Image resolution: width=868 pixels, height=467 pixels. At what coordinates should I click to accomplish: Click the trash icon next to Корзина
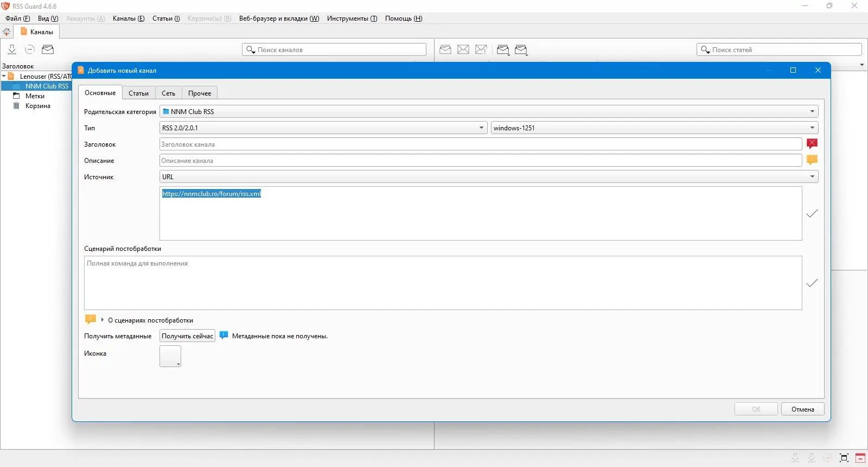pyautogui.click(x=16, y=106)
